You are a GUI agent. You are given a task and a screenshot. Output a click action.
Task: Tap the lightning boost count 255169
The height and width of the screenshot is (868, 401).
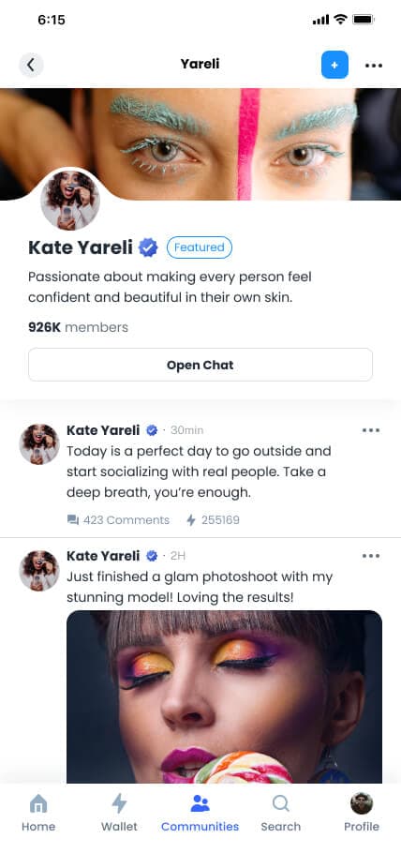213,520
